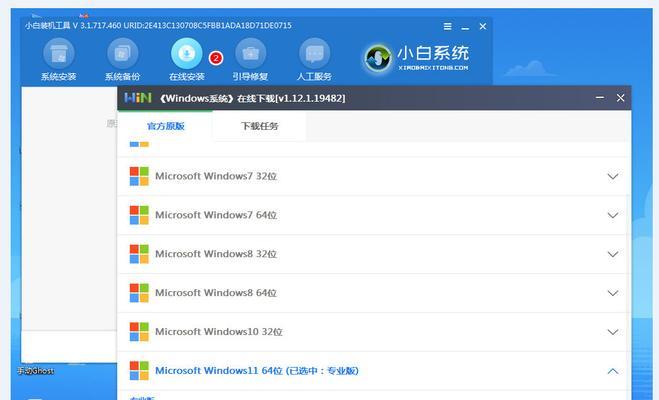Viewport: 659px width, 400px height.
Task: Expand the Microsoft Windows8 64位 chevron
Action: coord(613,293)
